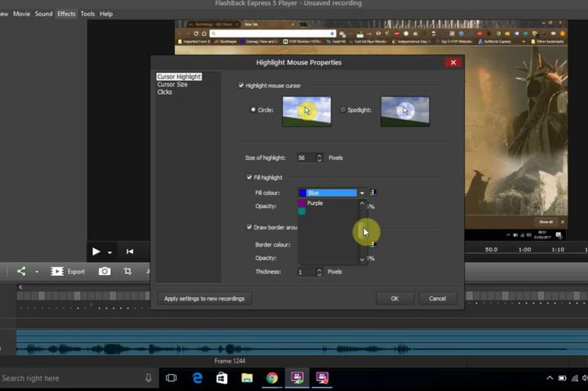This screenshot has width=588, height=391.
Task: Click the green Share icon
Action: [x=21, y=271]
